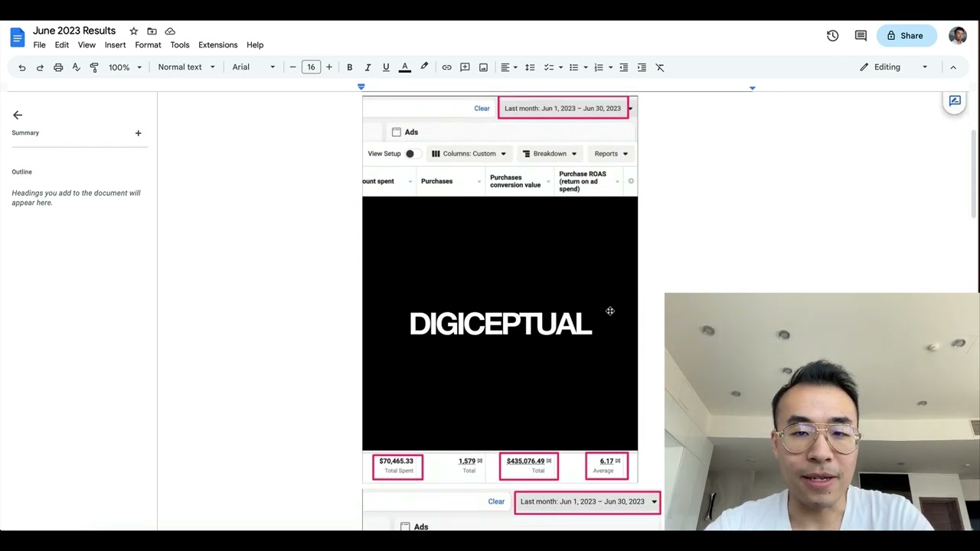Toggle underline formatting
980x551 pixels.
[x=386, y=67]
